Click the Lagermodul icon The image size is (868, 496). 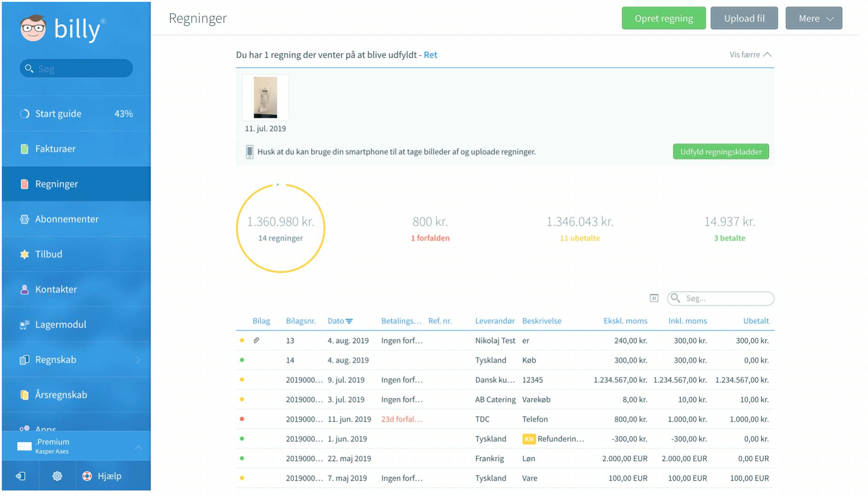(25, 325)
